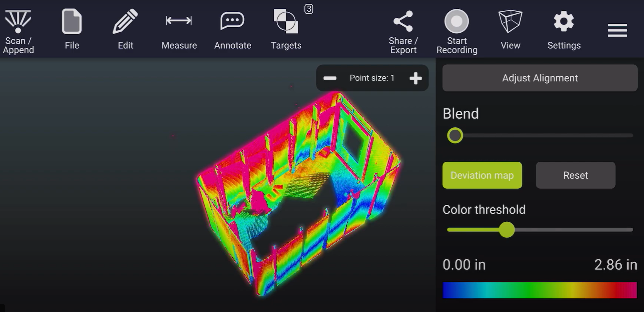Click the Share / Export icon
This screenshot has height=312, width=644.
point(403,30)
